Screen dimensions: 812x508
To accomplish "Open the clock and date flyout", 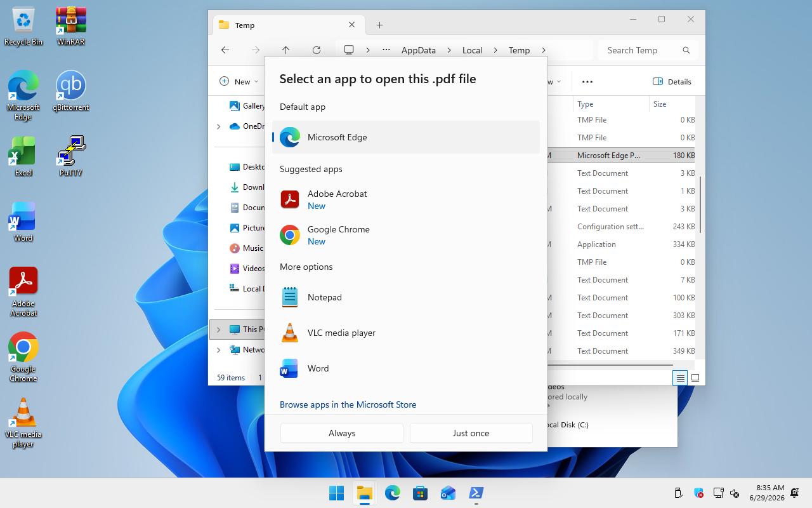I will 766,493.
